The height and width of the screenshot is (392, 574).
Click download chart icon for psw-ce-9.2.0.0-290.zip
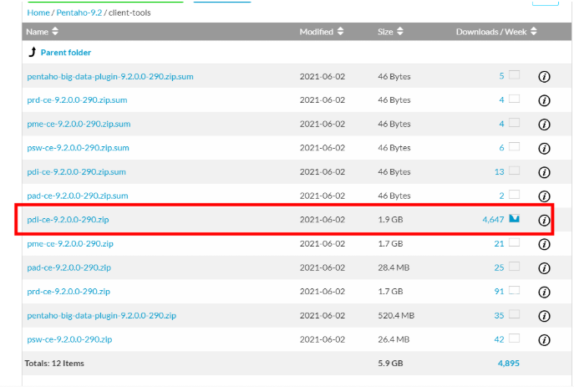coord(514,339)
